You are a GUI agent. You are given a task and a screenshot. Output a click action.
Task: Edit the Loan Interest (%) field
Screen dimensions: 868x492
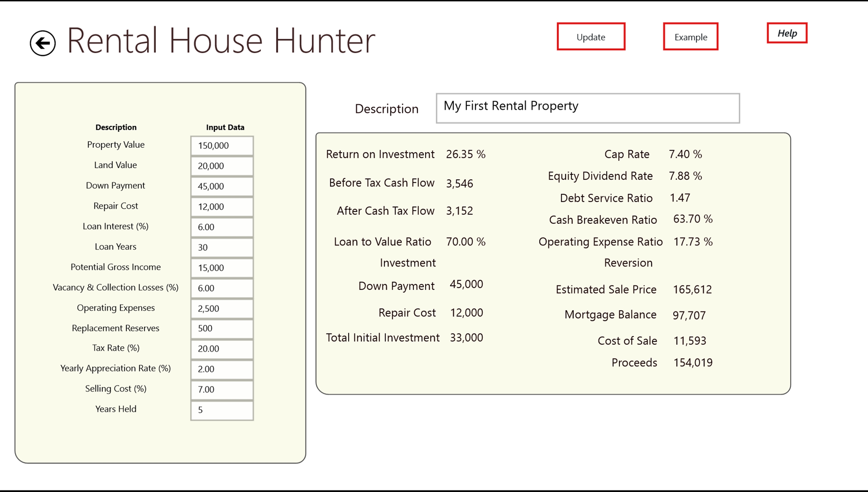tap(222, 227)
